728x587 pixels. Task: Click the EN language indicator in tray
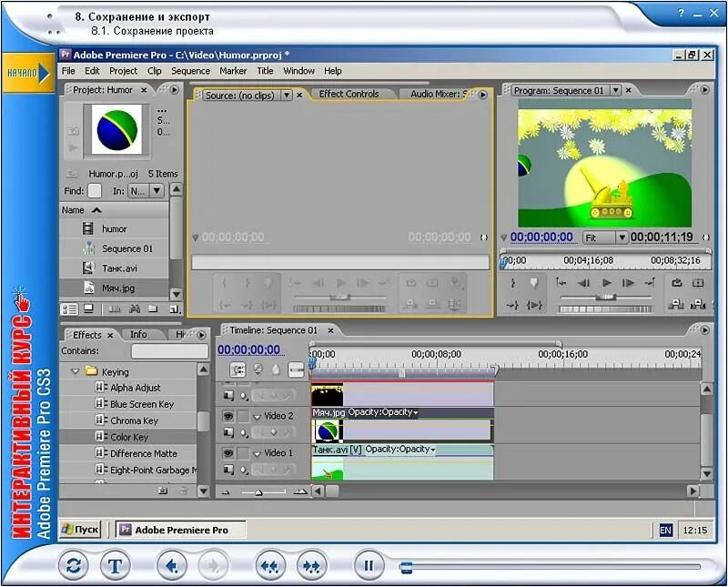(665, 531)
